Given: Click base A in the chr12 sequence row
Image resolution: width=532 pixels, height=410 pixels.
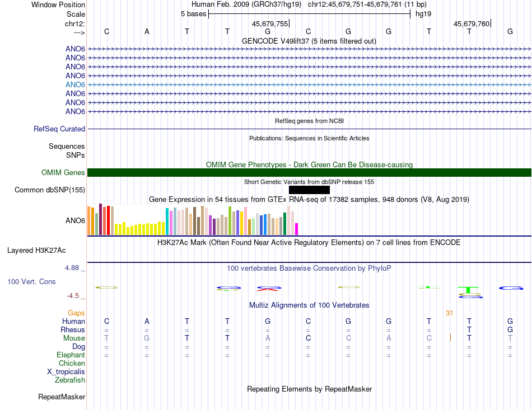Looking at the screenshot, I should point(147,31).
